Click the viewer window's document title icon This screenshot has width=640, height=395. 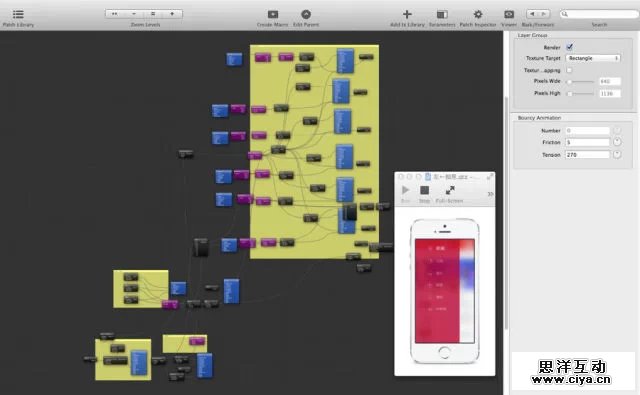point(428,176)
